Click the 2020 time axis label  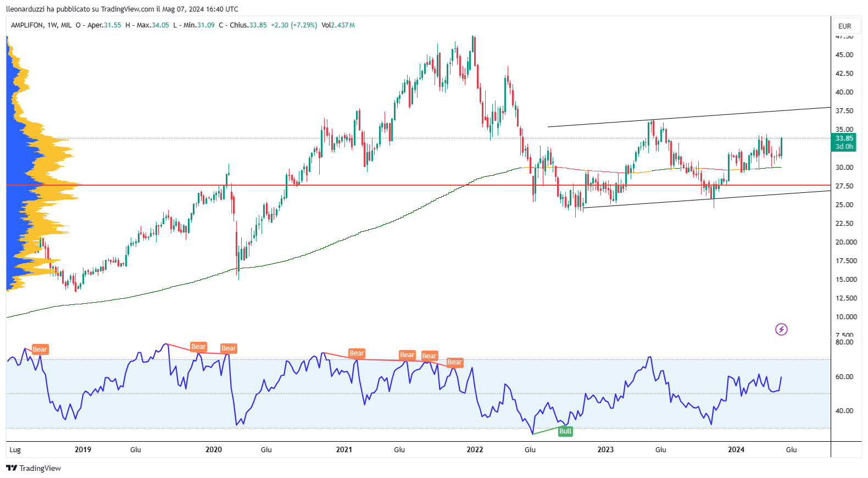point(214,449)
